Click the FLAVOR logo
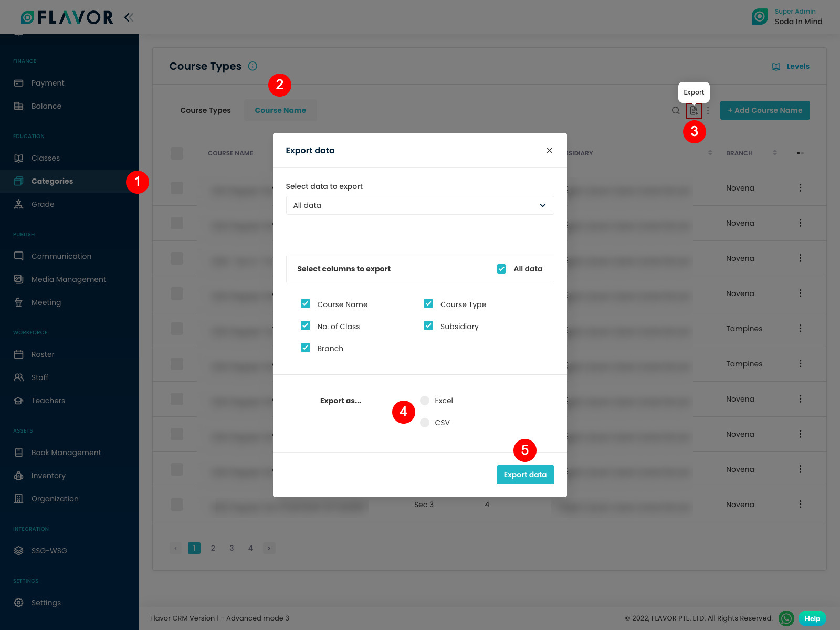840x630 pixels. (x=67, y=17)
